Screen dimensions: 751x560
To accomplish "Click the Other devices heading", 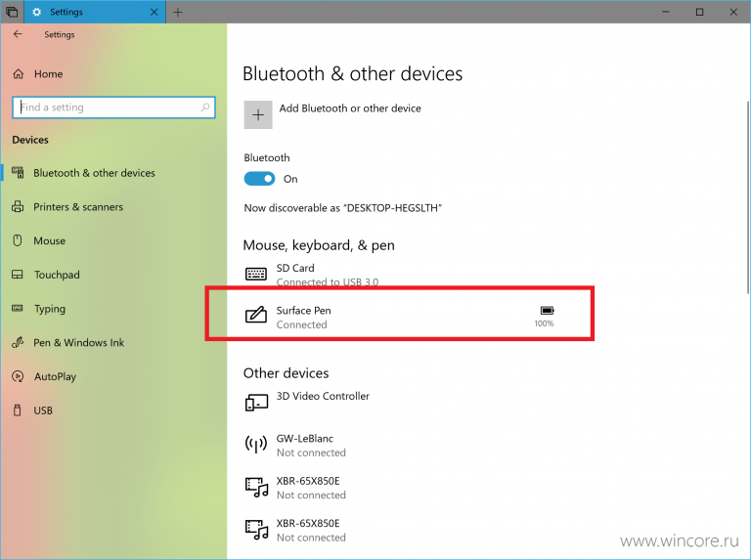I will [x=286, y=373].
